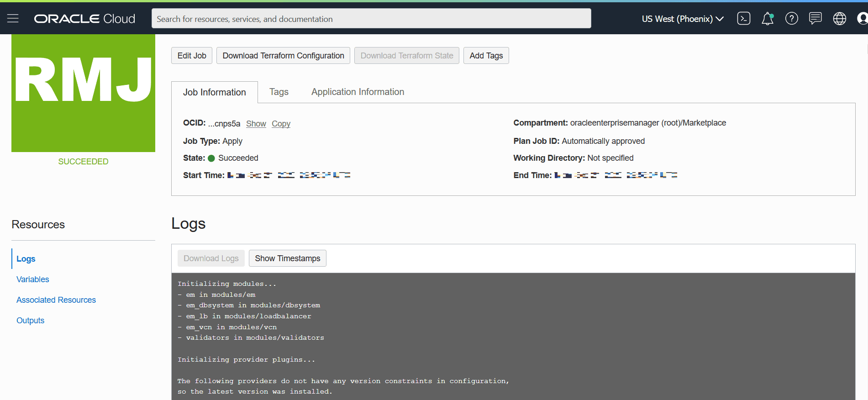
Task: Open Variables in Resources list
Action: pyautogui.click(x=33, y=279)
